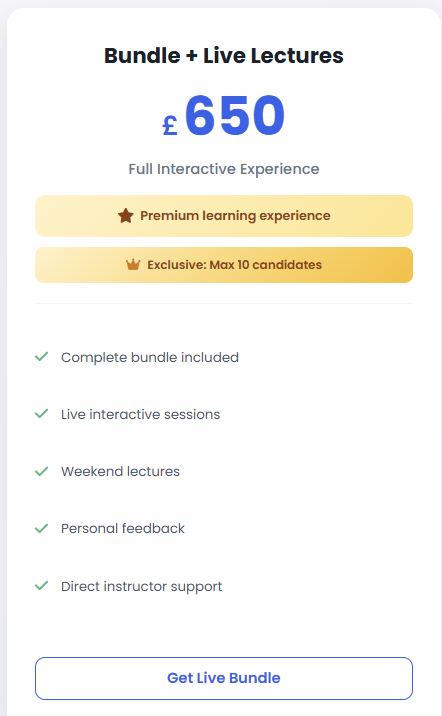Click the Bundle + Live Lectures heading
The width and height of the screenshot is (442, 716).
pos(224,56)
